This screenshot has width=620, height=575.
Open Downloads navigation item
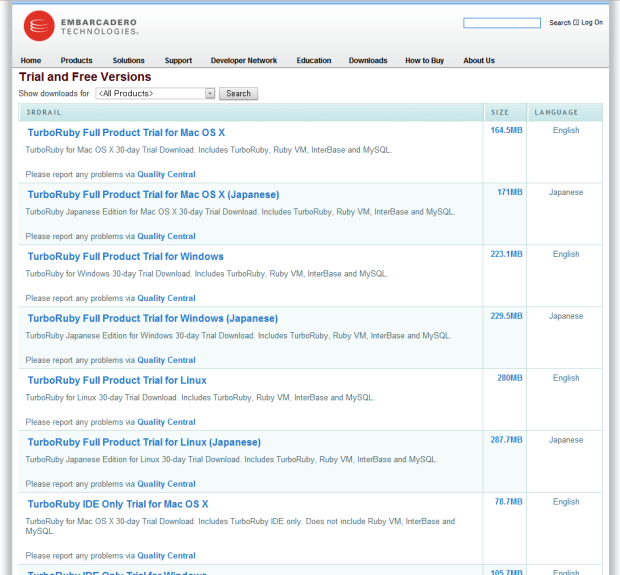tap(368, 61)
